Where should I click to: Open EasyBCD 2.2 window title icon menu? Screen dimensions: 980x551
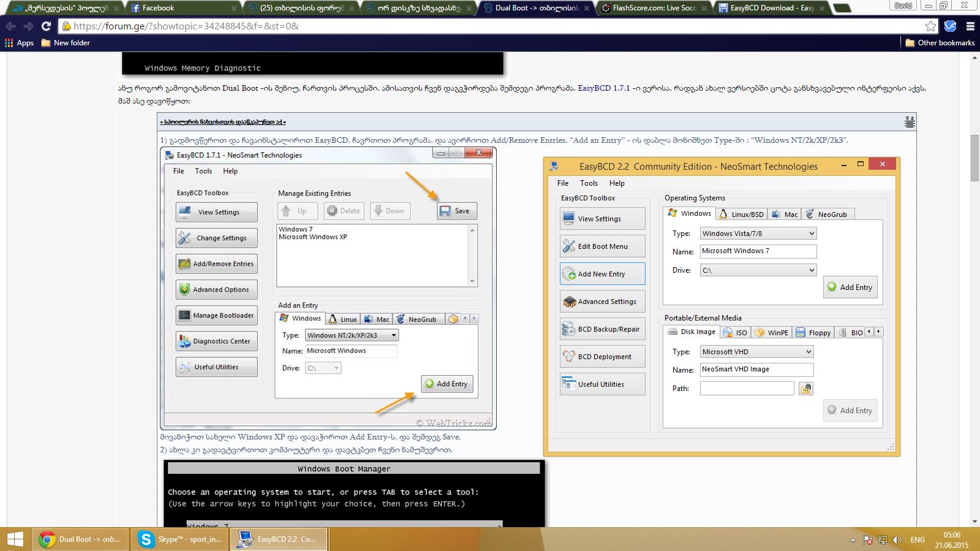coord(555,166)
